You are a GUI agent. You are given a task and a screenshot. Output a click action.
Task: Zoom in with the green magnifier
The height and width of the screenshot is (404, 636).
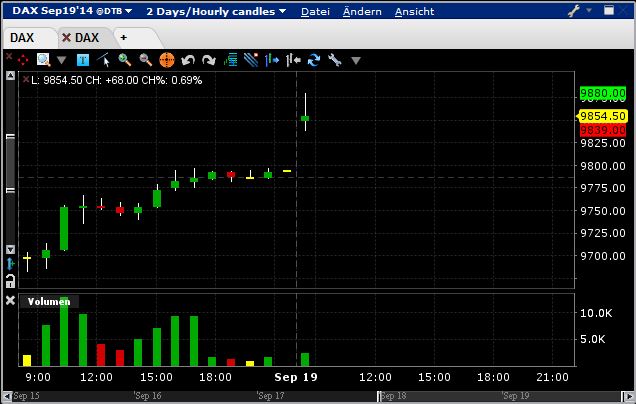[125, 60]
